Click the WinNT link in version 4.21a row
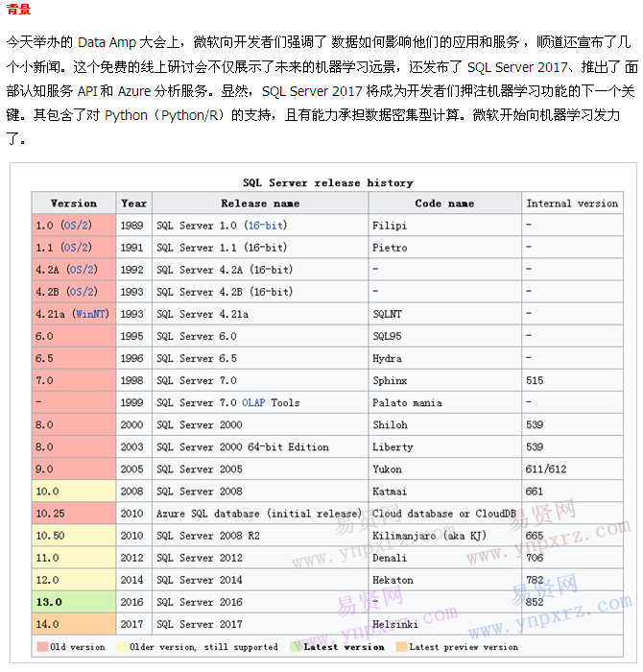Screen dimensions: 643x672 coord(90,314)
